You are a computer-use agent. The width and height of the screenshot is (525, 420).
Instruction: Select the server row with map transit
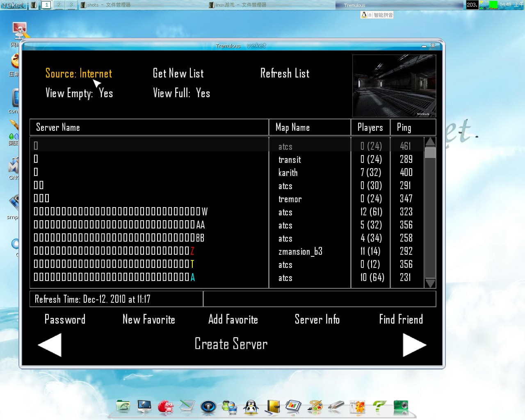[228, 160]
